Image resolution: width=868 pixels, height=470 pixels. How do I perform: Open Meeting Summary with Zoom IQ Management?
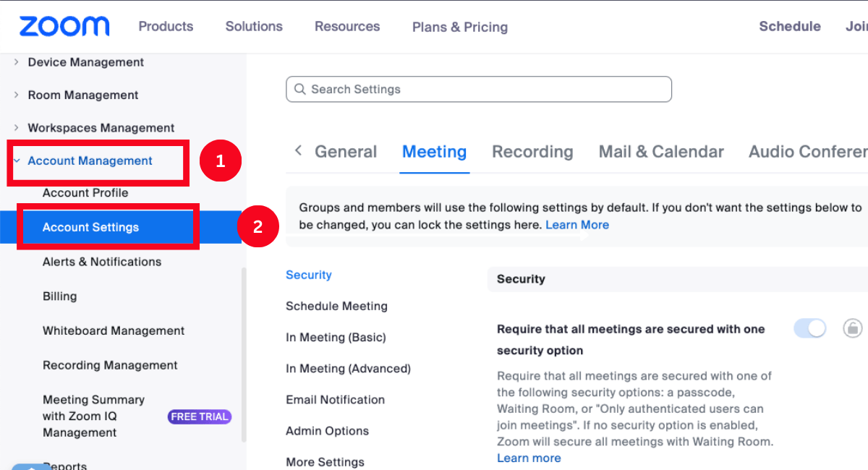point(93,416)
